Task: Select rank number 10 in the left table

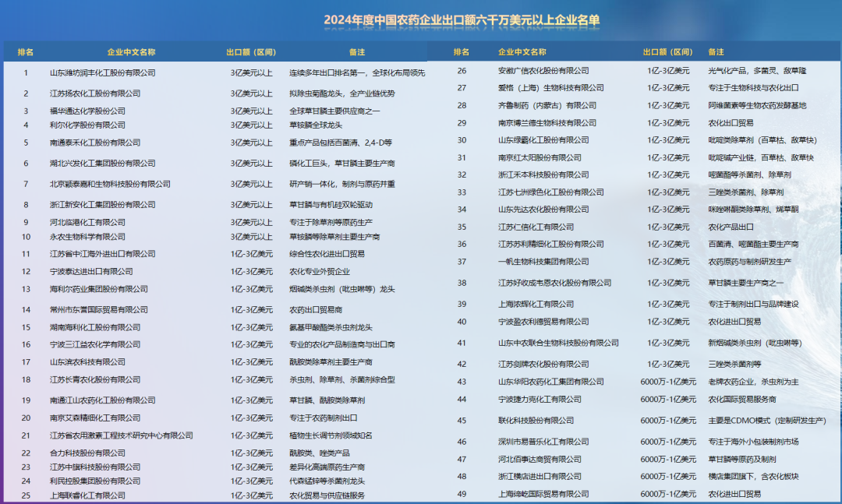Action: (x=27, y=237)
